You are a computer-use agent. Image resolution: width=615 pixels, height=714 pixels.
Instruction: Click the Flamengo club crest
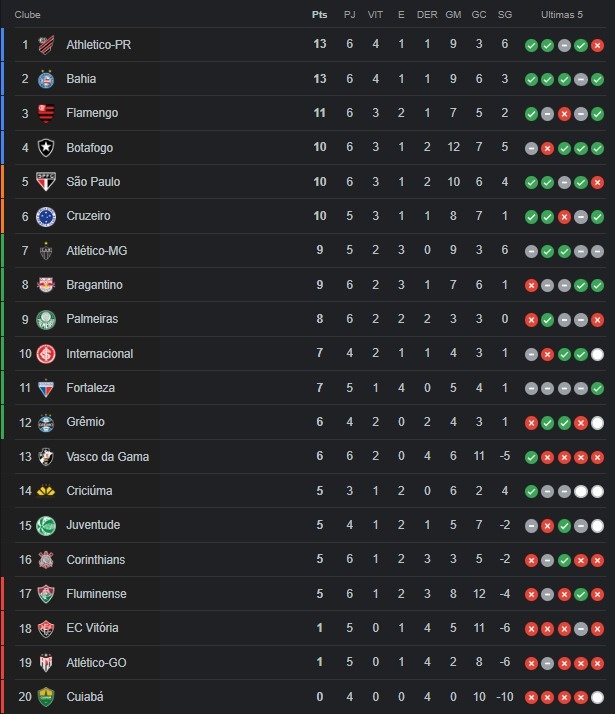pos(46,113)
